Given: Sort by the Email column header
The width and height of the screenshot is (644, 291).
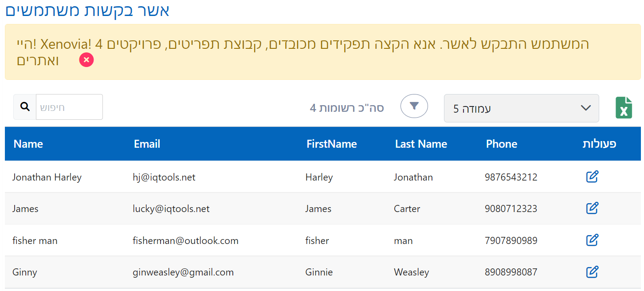Looking at the screenshot, I should coord(147,144).
